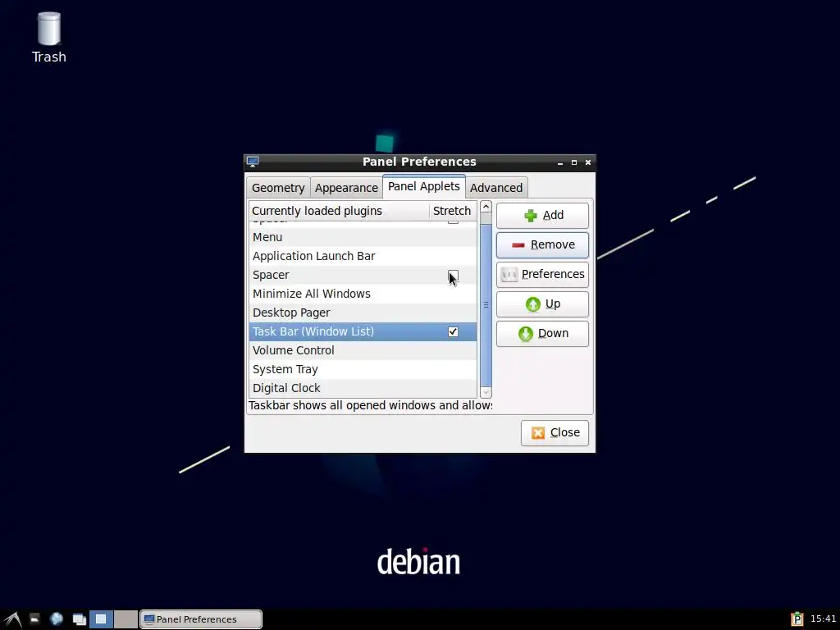This screenshot has width=840, height=630.
Task: Click the Stretch column header
Action: 453,211
